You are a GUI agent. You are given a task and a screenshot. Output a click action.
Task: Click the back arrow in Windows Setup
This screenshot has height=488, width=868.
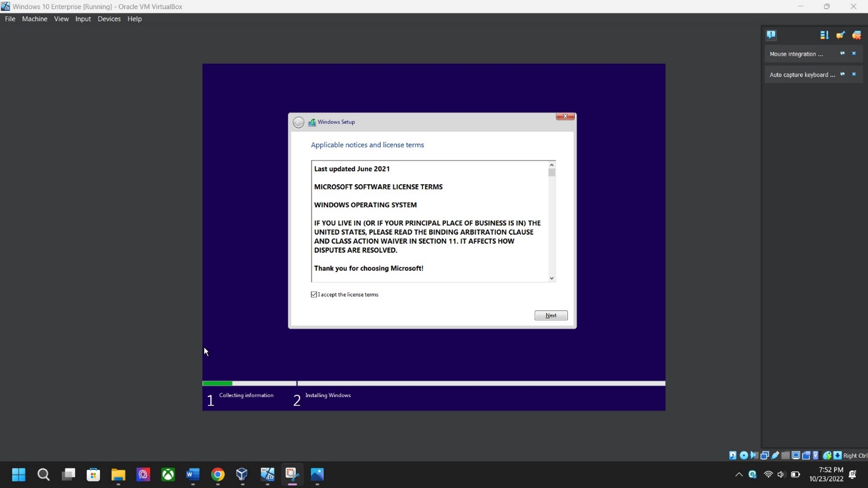298,122
